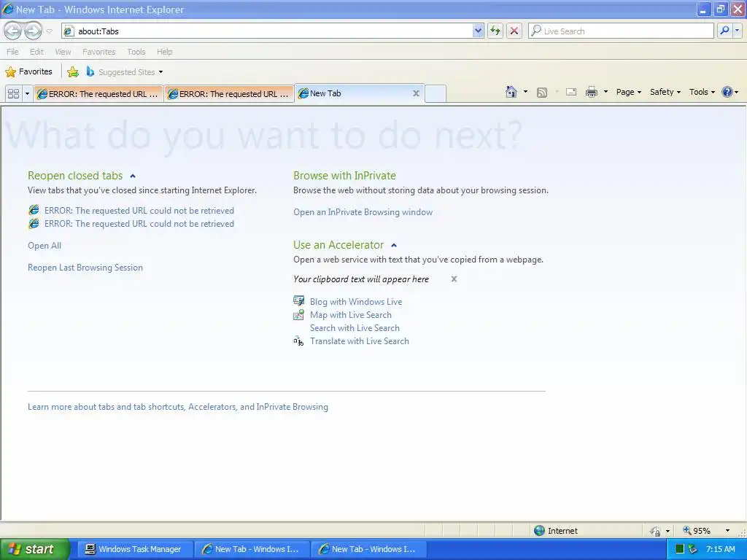Close the New Tab tab
This screenshot has width=747, height=560.
[416, 93]
